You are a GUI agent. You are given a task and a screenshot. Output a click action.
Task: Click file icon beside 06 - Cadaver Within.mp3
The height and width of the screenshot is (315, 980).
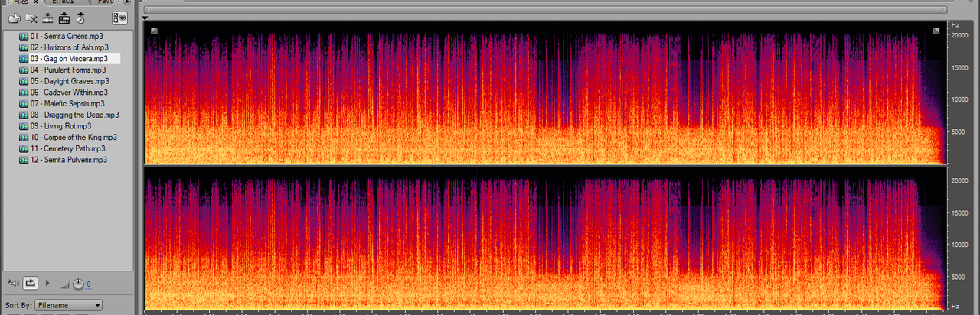click(23, 93)
